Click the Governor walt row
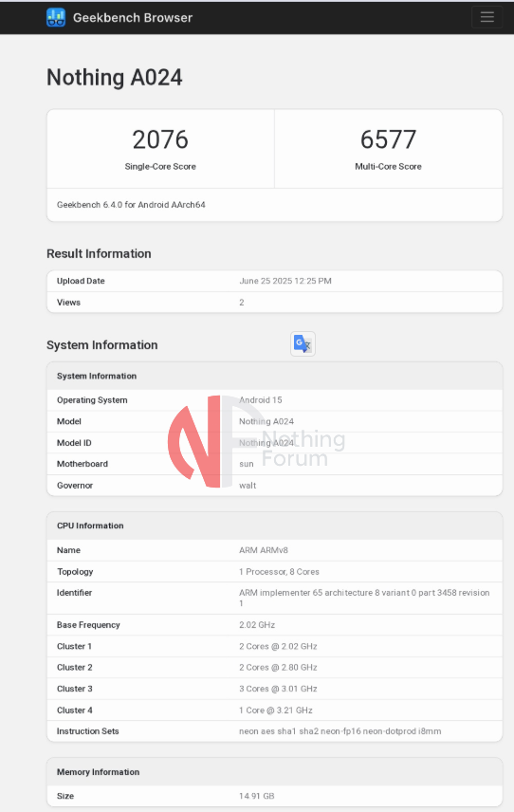514x812 pixels. pyautogui.click(x=274, y=486)
